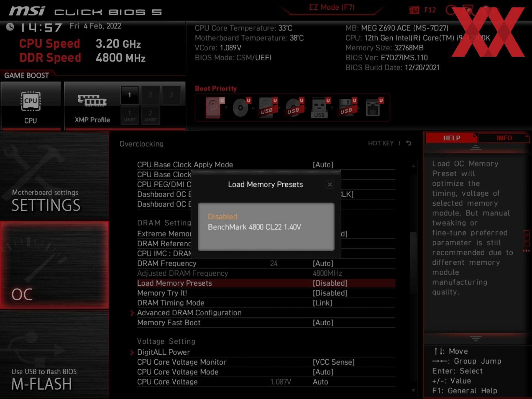Open DRAM Frequency Auto dropdown
Screen dimensions: 532x399
tap(323, 264)
